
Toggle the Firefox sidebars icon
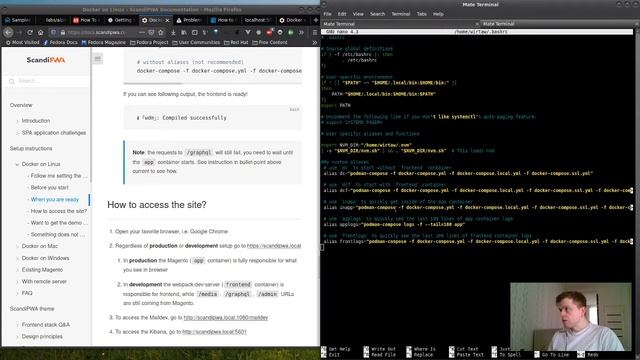click(195, 32)
